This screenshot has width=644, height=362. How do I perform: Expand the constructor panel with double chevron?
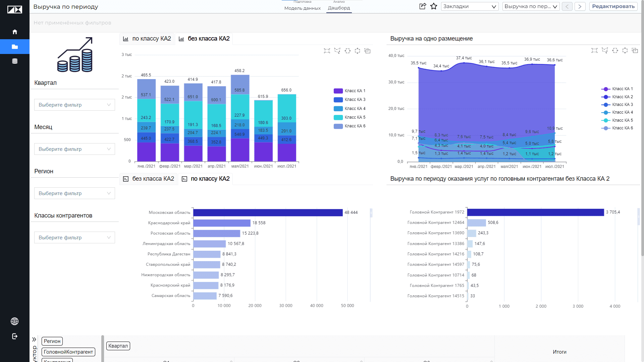(34, 340)
